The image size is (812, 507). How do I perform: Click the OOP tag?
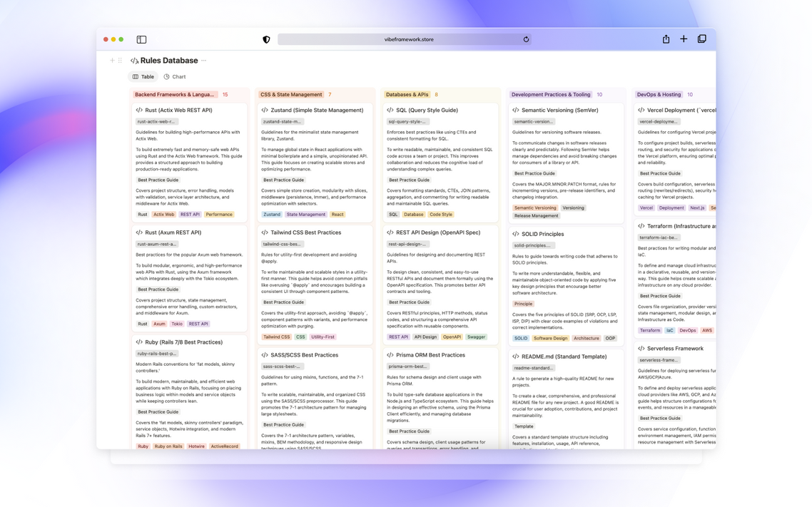click(611, 339)
